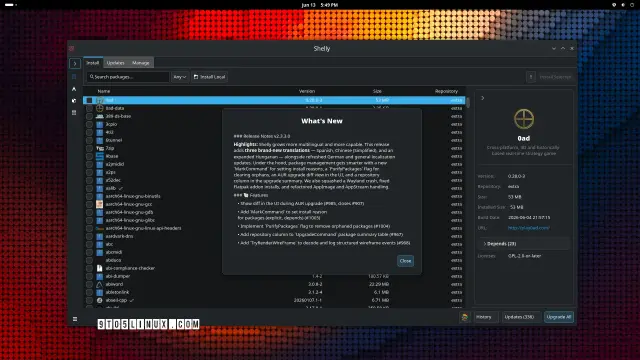Select the fourth sidebar icon below the chevron

point(74,112)
